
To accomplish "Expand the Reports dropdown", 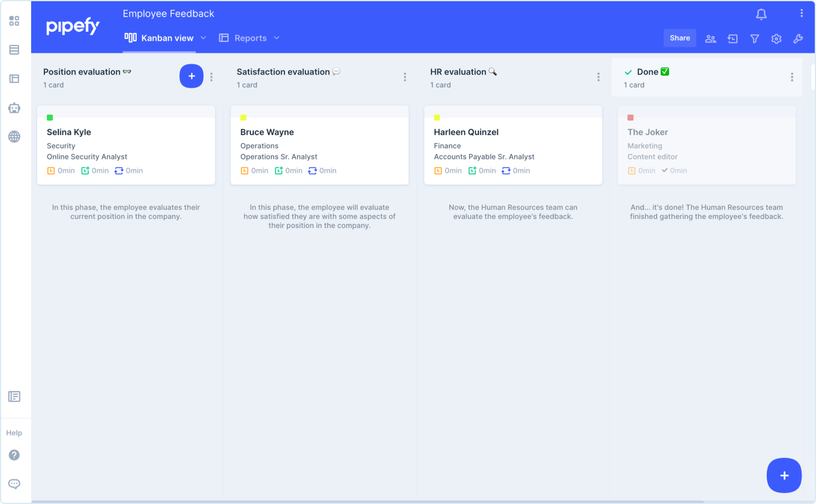I will tap(277, 37).
